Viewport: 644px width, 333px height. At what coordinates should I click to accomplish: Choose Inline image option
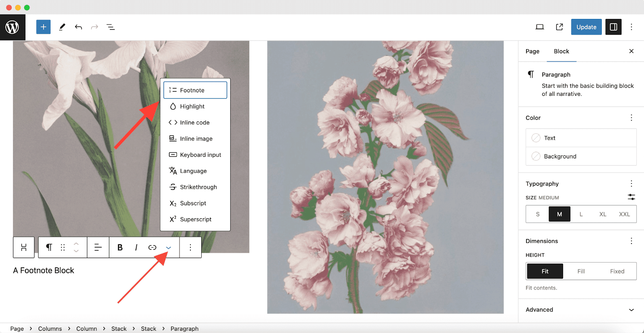195,139
